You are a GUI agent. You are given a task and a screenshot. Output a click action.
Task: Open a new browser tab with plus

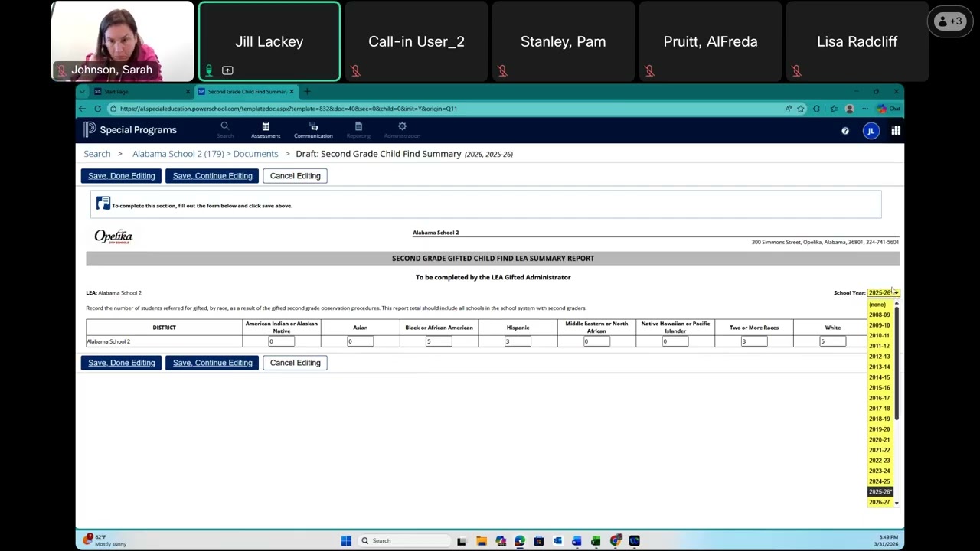[x=307, y=92]
